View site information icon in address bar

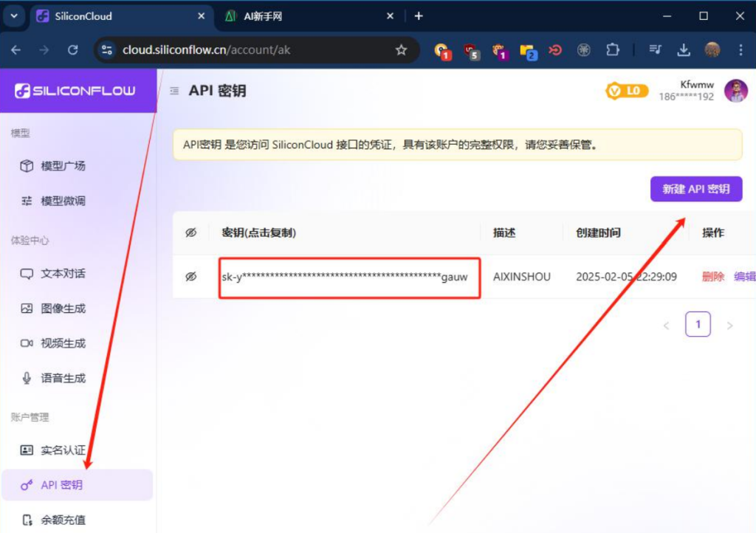(x=106, y=49)
